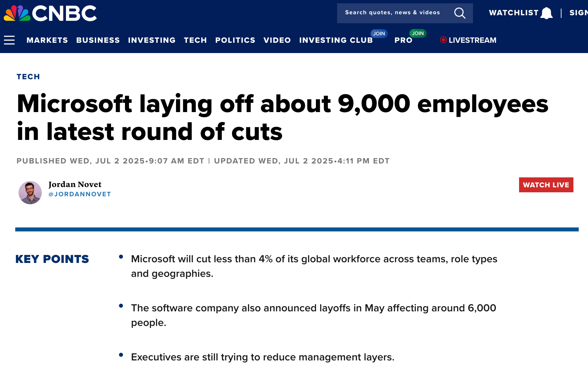Open the @JORDANNOVET handle link
The width and height of the screenshot is (588, 374).
coord(80,194)
